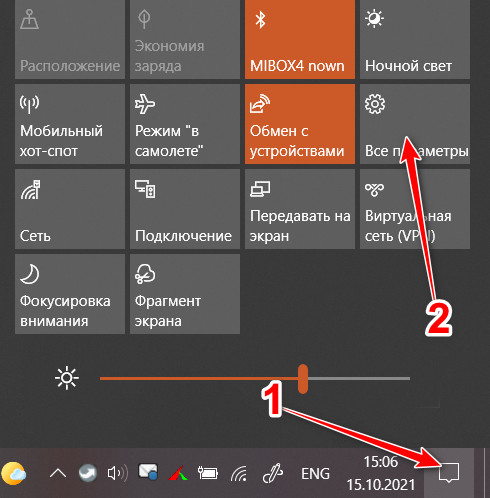Click the Steam tray icon
The width and height of the screenshot is (490, 498).
[88, 473]
